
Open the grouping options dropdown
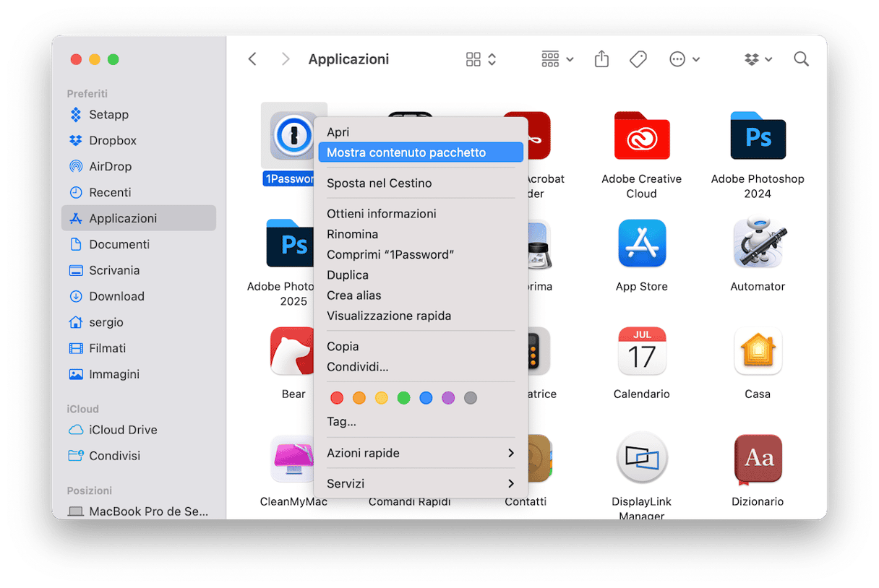click(x=557, y=59)
